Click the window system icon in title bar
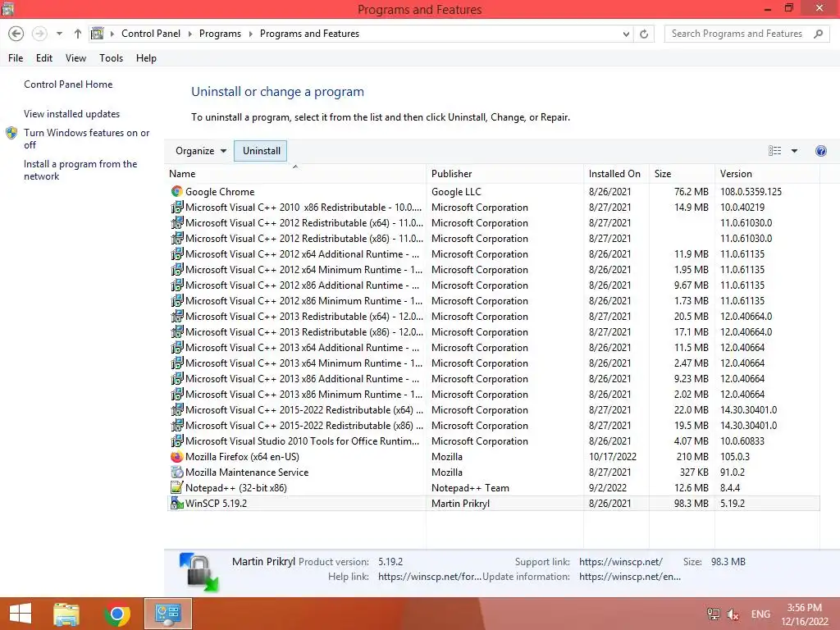Image resolution: width=840 pixels, height=630 pixels. tap(7, 8)
